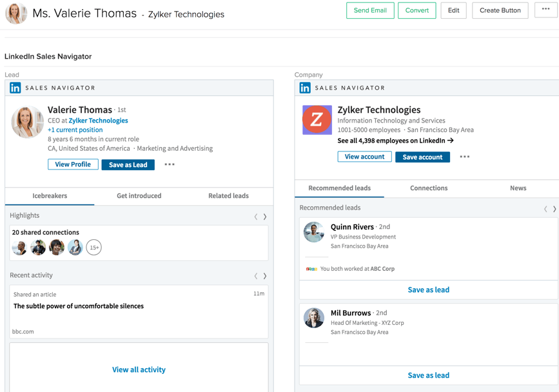Select the Recommended leads tab

tap(339, 188)
